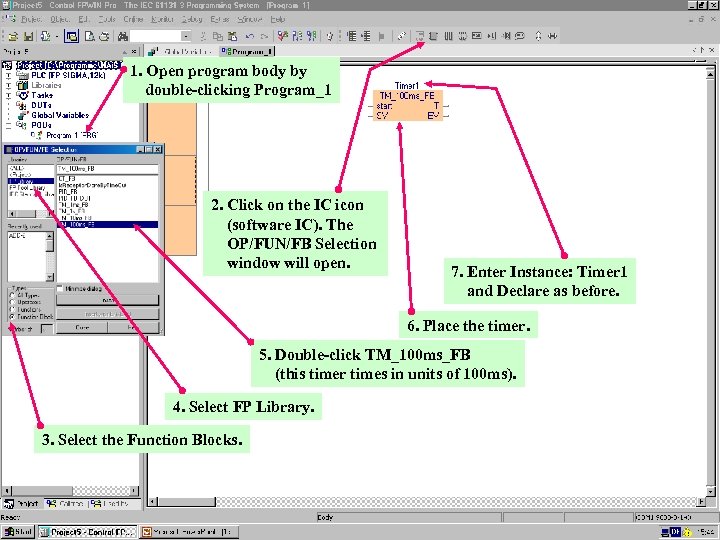Select Program_1 [PRG] in project tree
The image size is (720, 540).
click(72, 135)
